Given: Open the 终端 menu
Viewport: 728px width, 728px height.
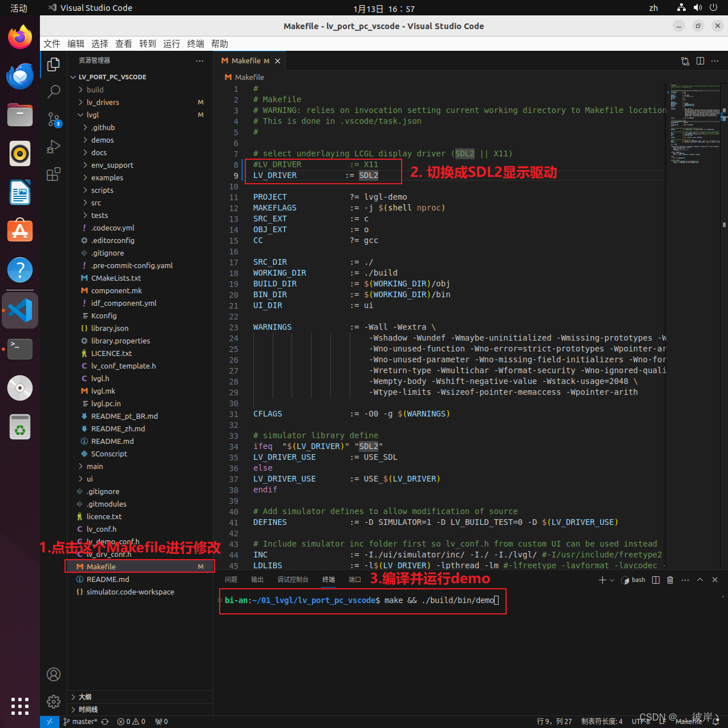Looking at the screenshot, I should (196, 44).
